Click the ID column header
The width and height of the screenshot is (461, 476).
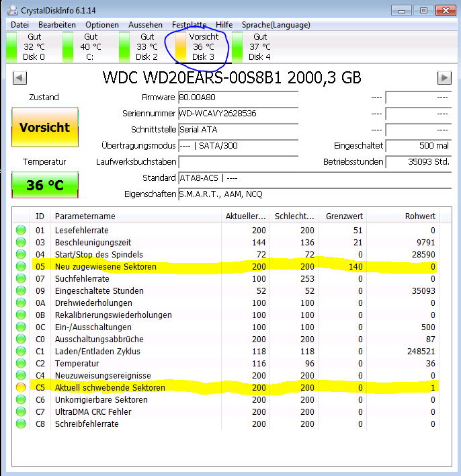tap(40, 216)
